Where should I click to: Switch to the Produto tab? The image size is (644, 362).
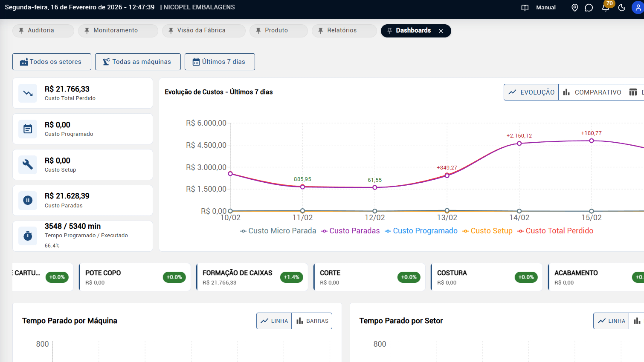(279, 30)
